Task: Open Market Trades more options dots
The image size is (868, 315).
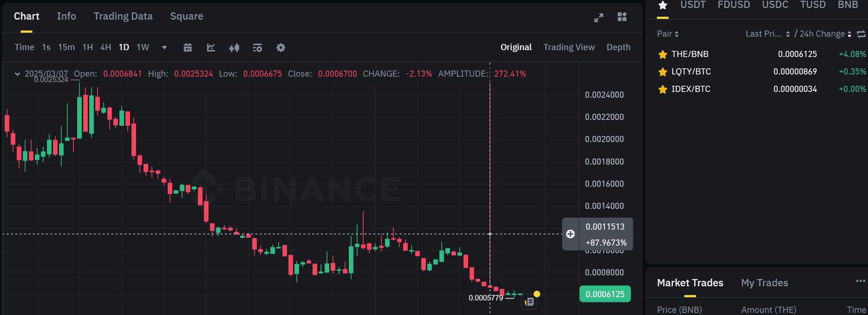Action: pyautogui.click(x=861, y=281)
